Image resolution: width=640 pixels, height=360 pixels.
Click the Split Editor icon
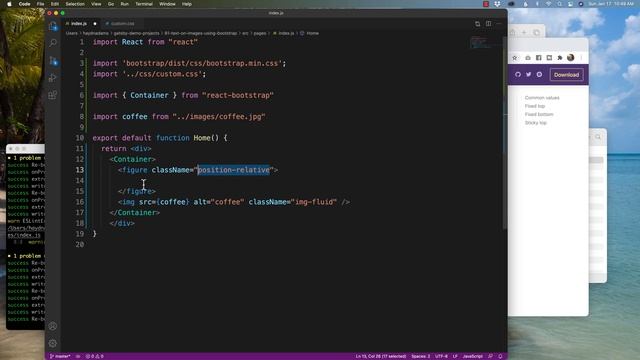[488, 24]
